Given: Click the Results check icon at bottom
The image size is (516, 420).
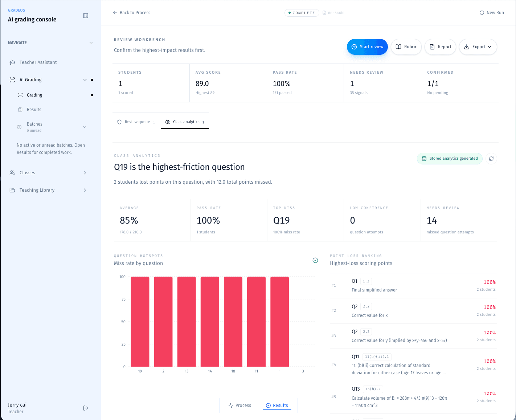Looking at the screenshot, I should click(269, 405).
